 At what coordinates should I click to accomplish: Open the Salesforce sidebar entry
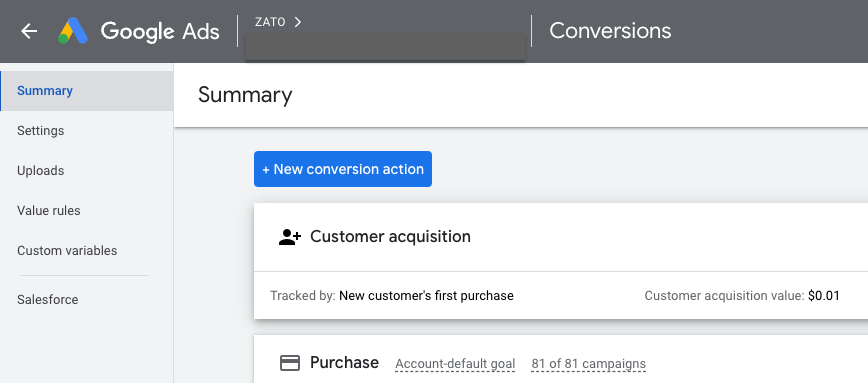tap(87, 299)
